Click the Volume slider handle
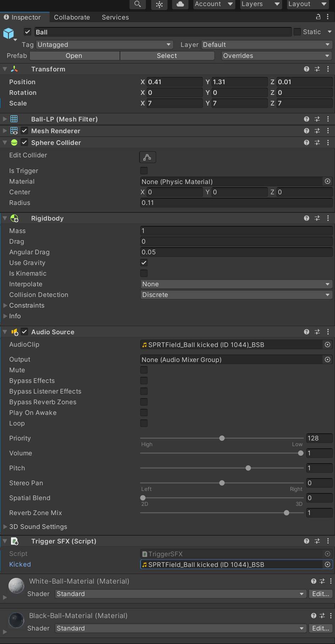Image resolution: width=335 pixels, height=644 pixels. [301, 453]
